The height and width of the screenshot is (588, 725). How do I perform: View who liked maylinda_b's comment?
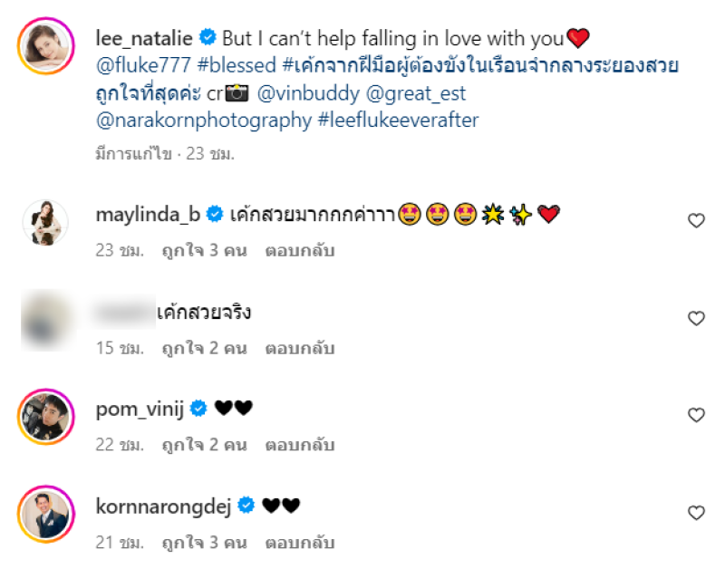click(x=204, y=251)
